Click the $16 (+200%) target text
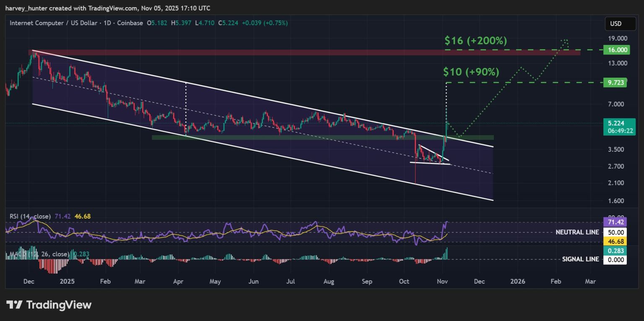 click(475, 41)
